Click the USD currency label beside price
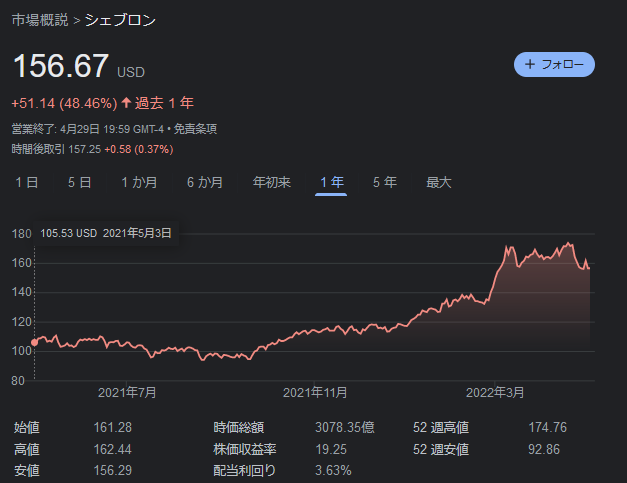The image size is (627, 483). pyautogui.click(x=131, y=72)
